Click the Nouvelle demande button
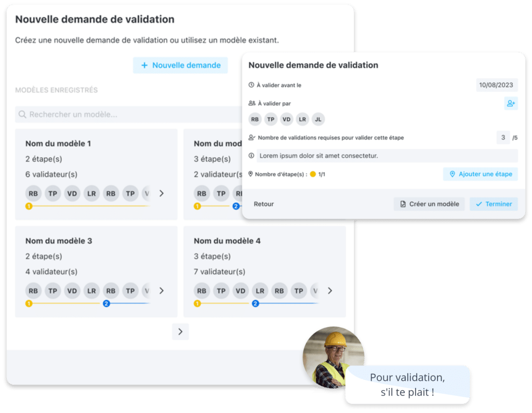Image resolution: width=532 pixels, height=413 pixels. pyautogui.click(x=180, y=65)
